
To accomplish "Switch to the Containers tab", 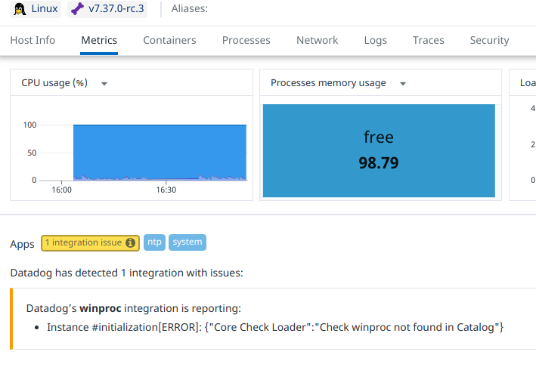I will pos(169,40).
